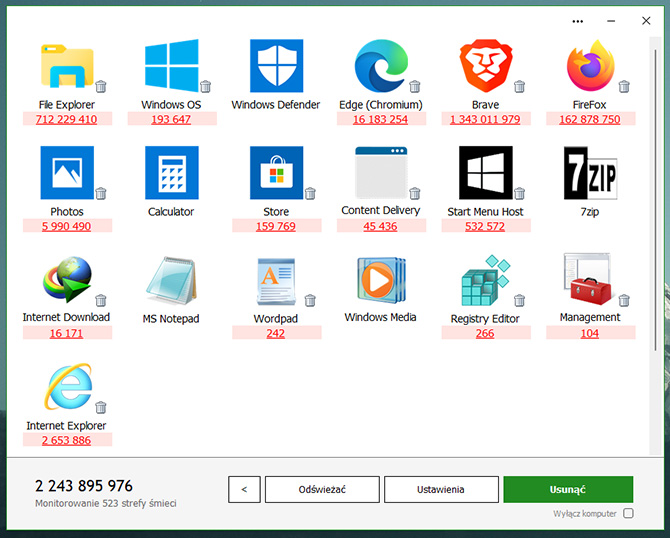Click the trash bin beside Registry Editor
This screenshot has height=538, width=670.
point(520,300)
